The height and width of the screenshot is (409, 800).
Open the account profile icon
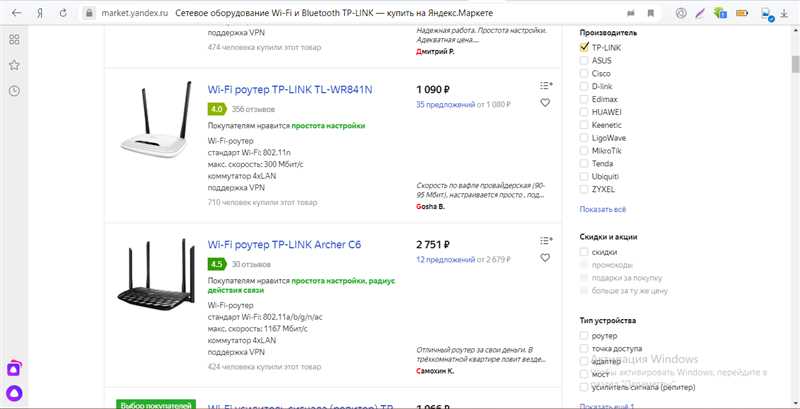[681, 13]
